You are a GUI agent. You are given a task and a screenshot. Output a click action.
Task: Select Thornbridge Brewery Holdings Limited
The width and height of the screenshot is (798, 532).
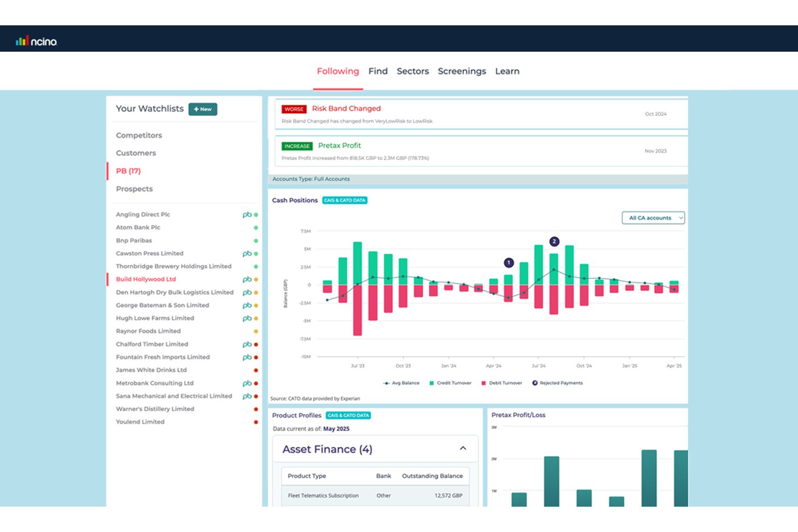[174, 266]
